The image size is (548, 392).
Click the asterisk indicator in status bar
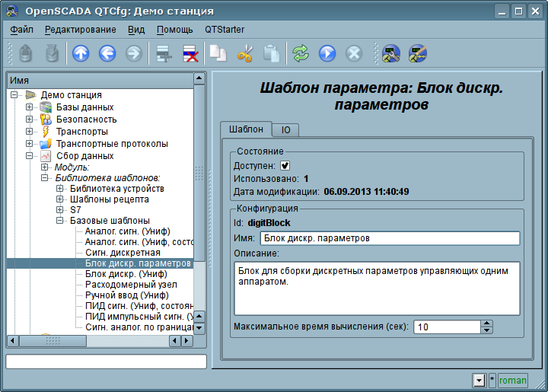492,380
